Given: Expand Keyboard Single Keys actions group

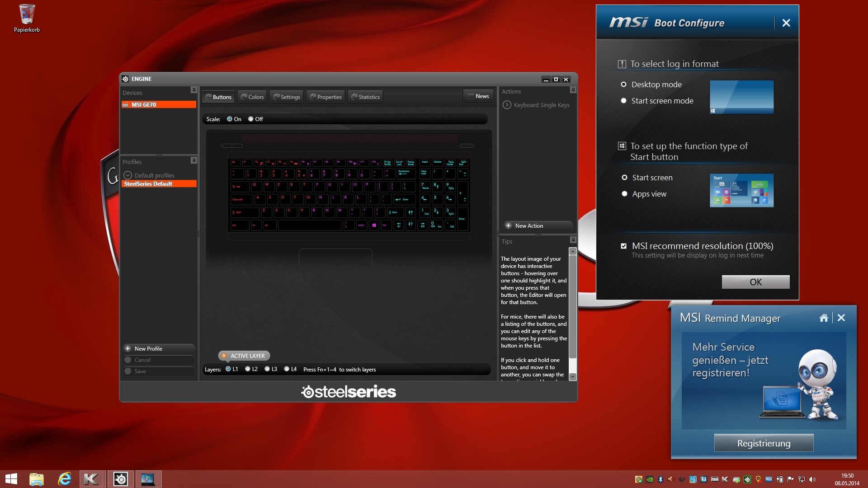Looking at the screenshot, I should [x=507, y=105].
